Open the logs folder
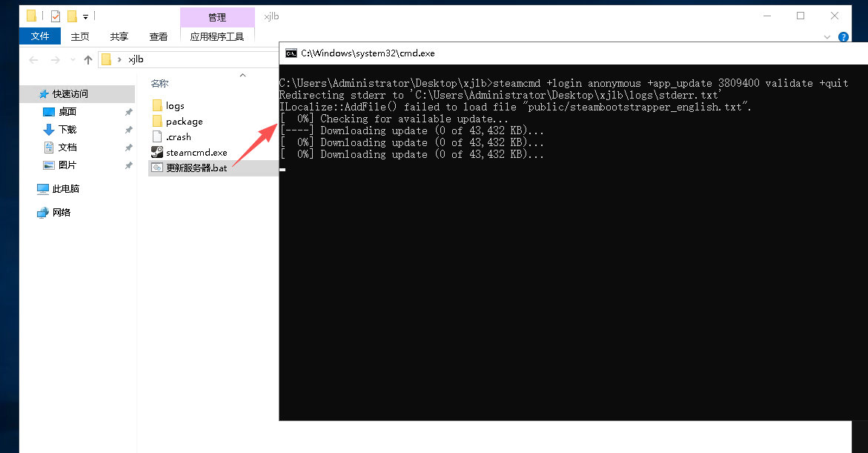The image size is (868, 453). [x=175, y=106]
